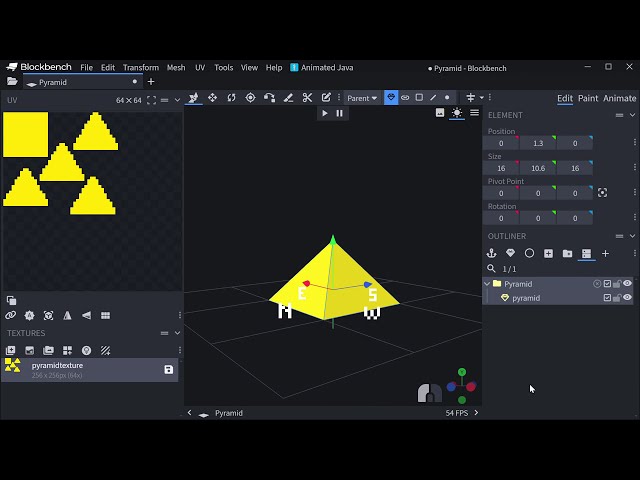Viewport: 640px width, 480px height.
Task: Select the Seam tool marker icon
Action: 288,98
